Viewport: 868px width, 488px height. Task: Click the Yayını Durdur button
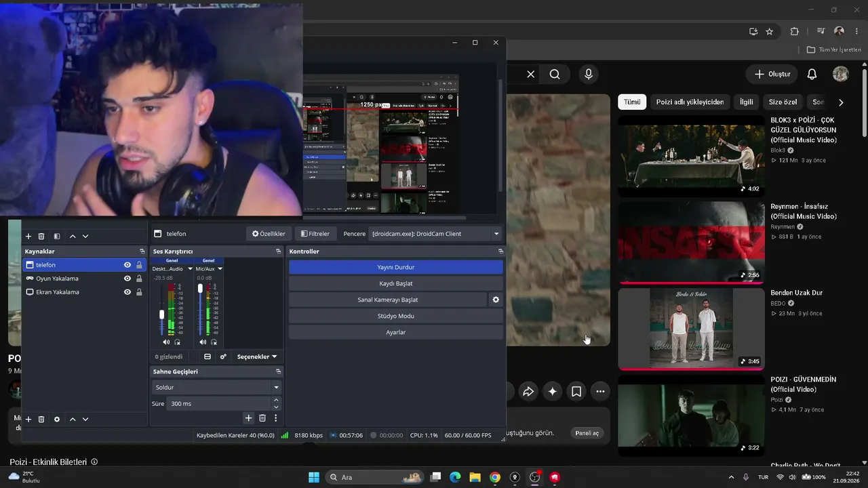pyautogui.click(x=396, y=267)
